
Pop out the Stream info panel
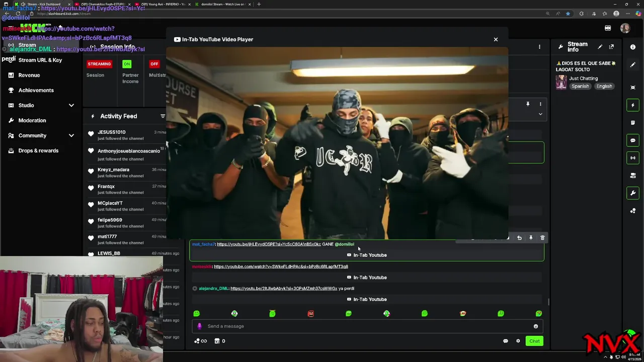pos(611,47)
